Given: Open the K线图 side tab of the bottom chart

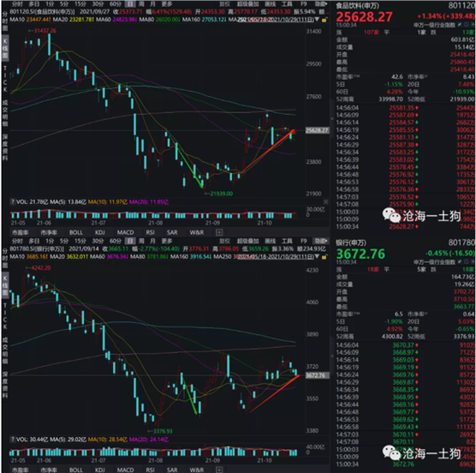Looking at the screenshot, I should pyautogui.click(x=5, y=286).
